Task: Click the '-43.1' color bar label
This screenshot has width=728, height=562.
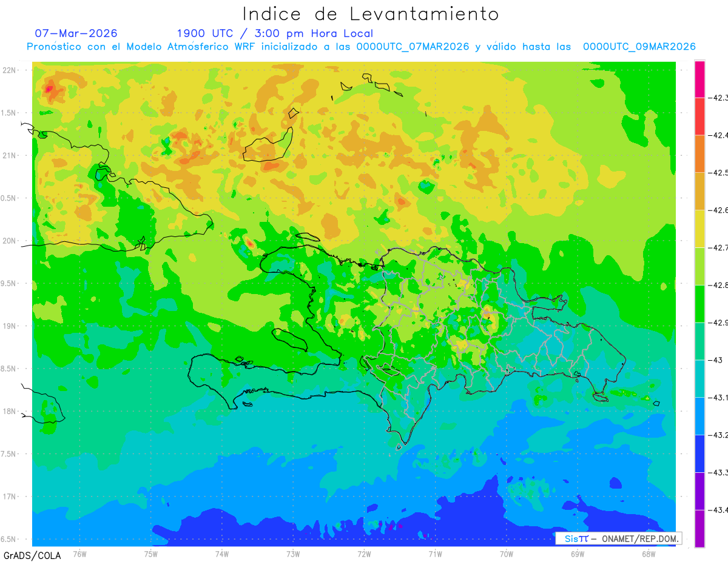Action: [718, 398]
